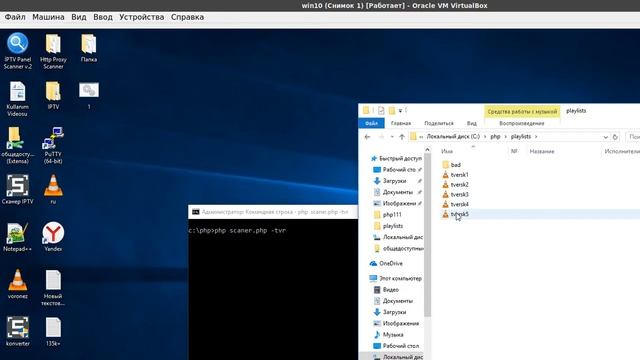Open Quick Access Toolbar customize dropdown
640x360 pixels.
pos(400,111)
